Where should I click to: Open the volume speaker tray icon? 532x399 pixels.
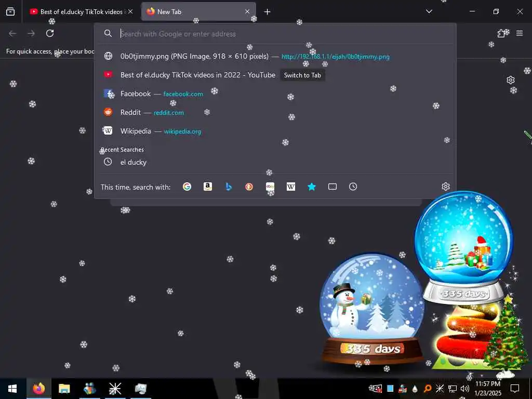tap(465, 389)
